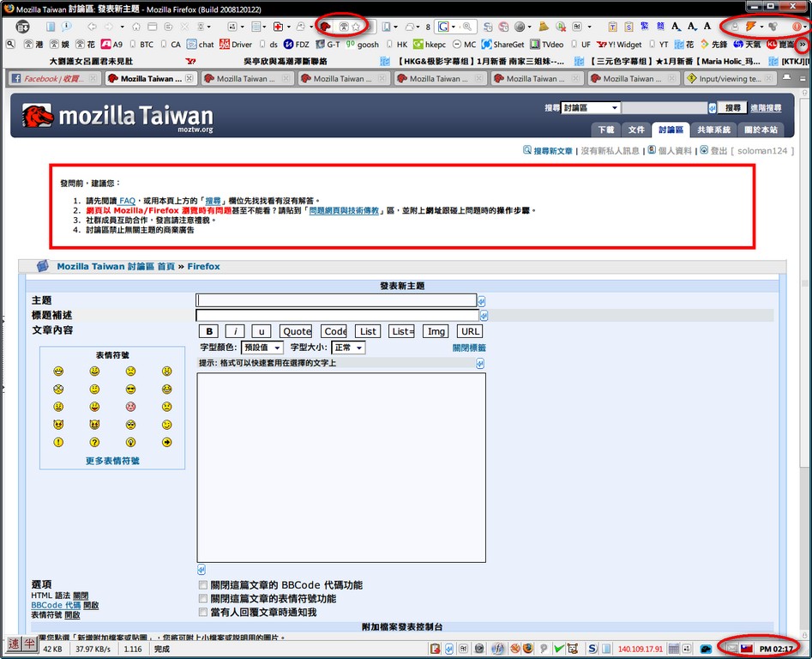The image size is (812, 659).
Task: Close the Facebook tab
Action: 93,79
